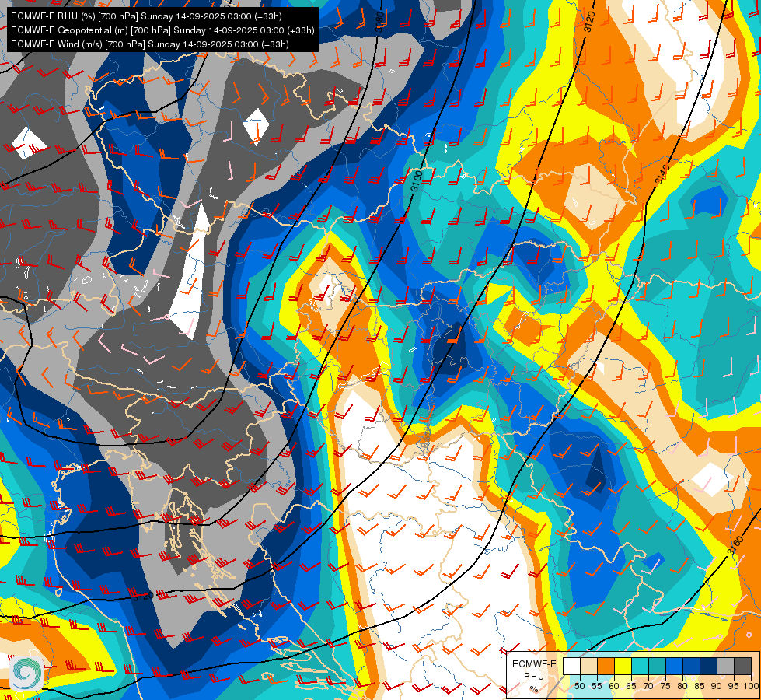
Task: Click the legend value 65
Action: click(x=631, y=686)
